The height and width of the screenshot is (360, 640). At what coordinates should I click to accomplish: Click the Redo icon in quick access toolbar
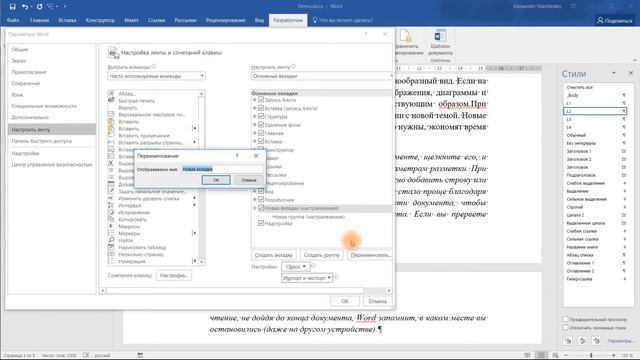point(39,7)
